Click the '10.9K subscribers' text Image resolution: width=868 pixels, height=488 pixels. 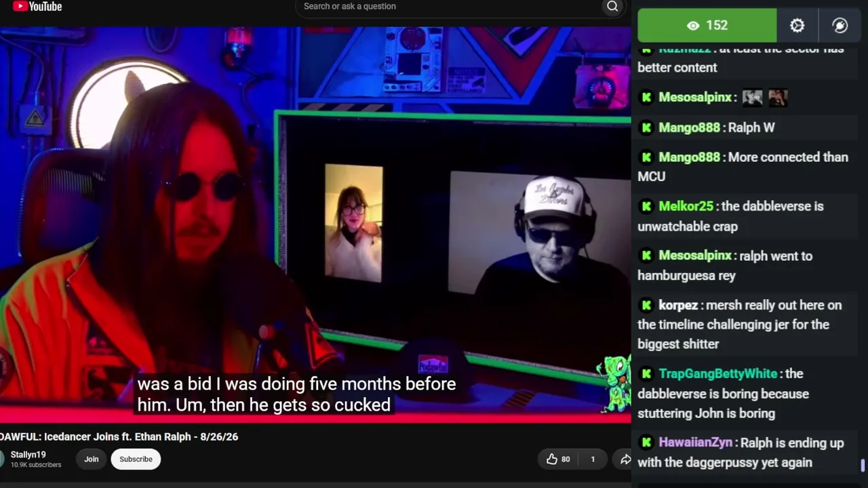(36, 465)
